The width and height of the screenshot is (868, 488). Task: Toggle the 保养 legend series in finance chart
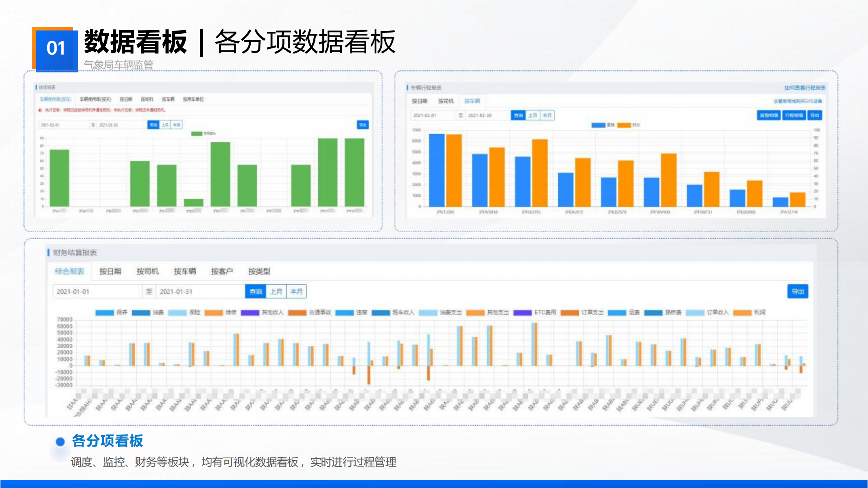[x=105, y=312]
